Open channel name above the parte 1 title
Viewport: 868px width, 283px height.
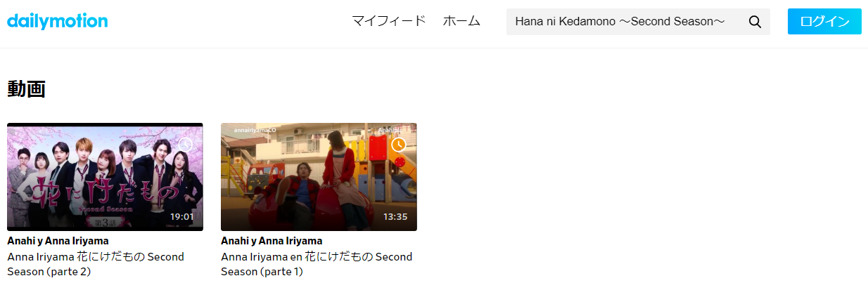pos(272,241)
